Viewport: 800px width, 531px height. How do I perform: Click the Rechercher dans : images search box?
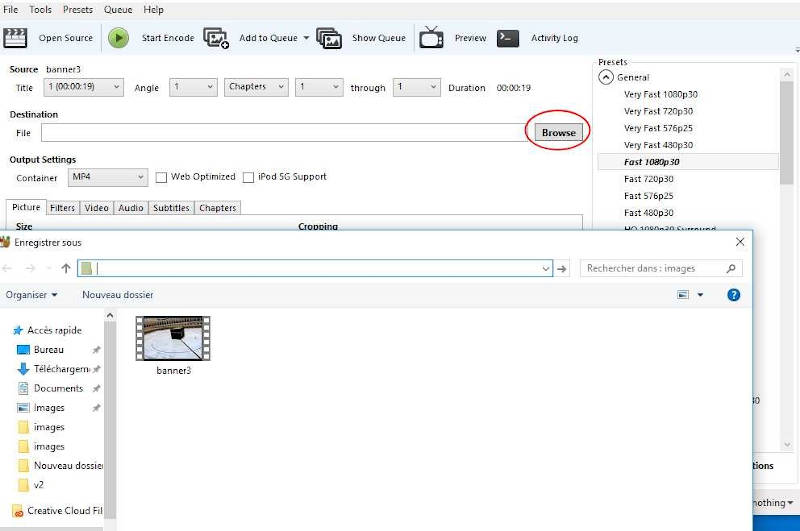(x=661, y=268)
